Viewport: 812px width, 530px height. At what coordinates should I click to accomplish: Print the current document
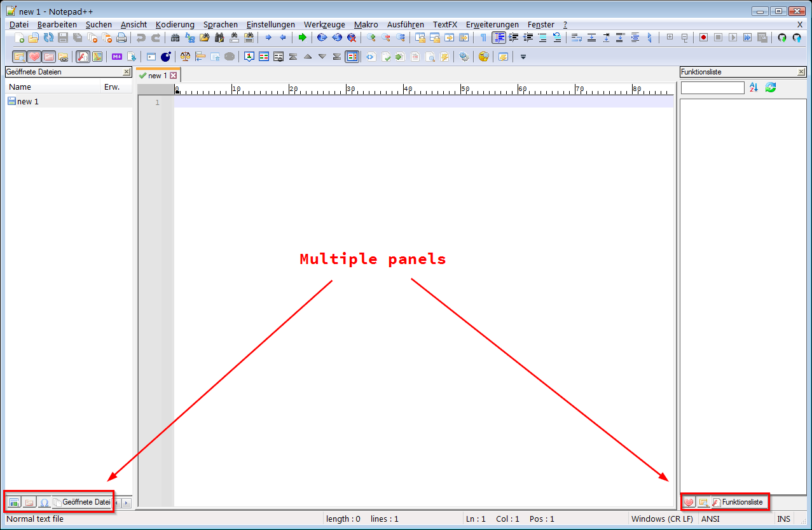tap(122, 38)
